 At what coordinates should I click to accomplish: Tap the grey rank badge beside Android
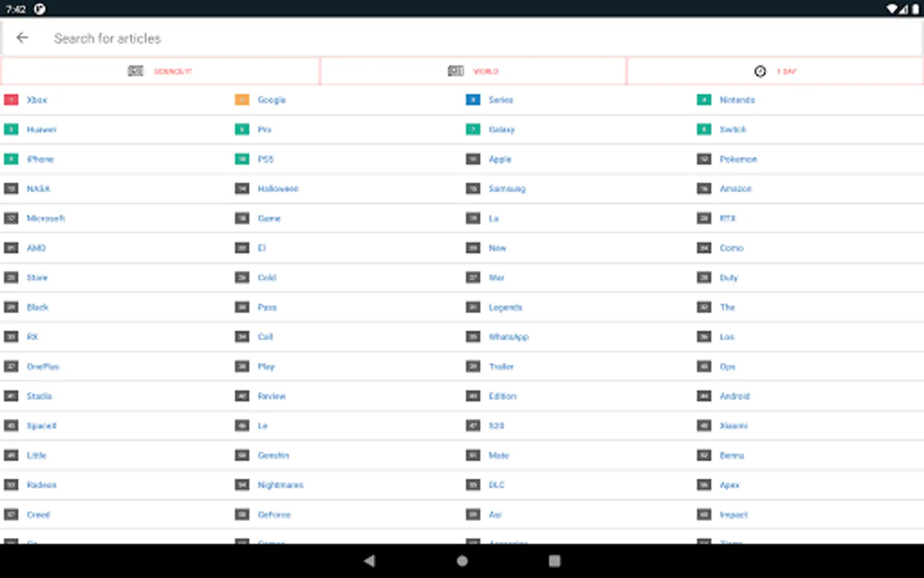click(704, 396)
